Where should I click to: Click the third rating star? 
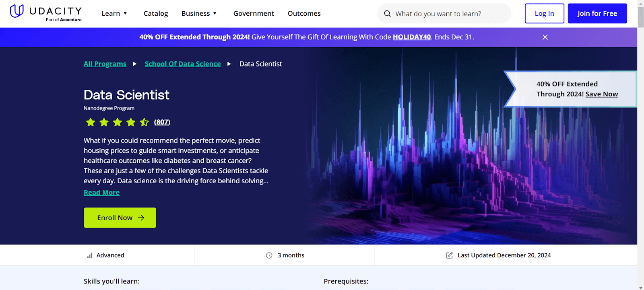(x=118, y=122)
